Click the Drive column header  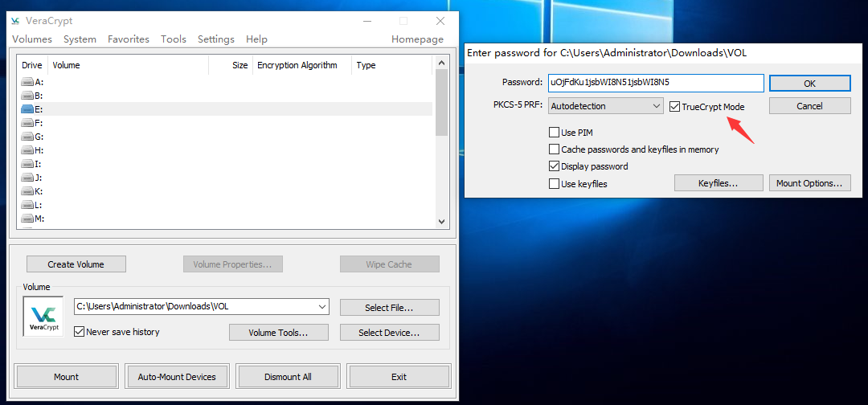click(33, 65)
